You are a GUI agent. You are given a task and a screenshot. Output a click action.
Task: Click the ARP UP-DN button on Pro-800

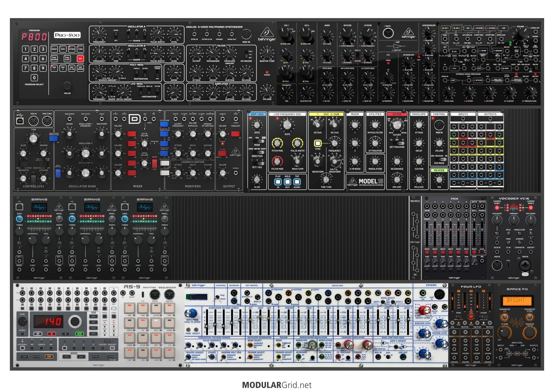(72, 68)
